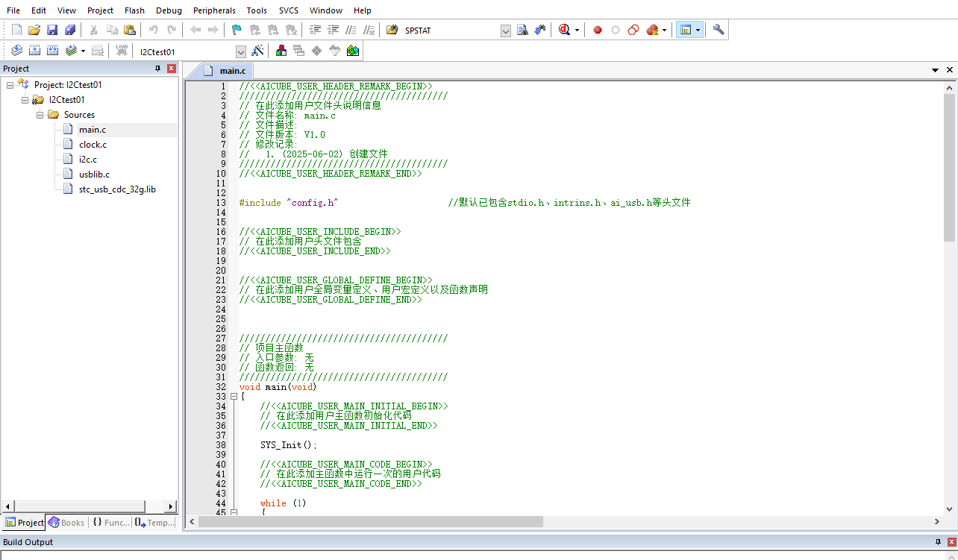Indent the selected text icon

point(315,30)
